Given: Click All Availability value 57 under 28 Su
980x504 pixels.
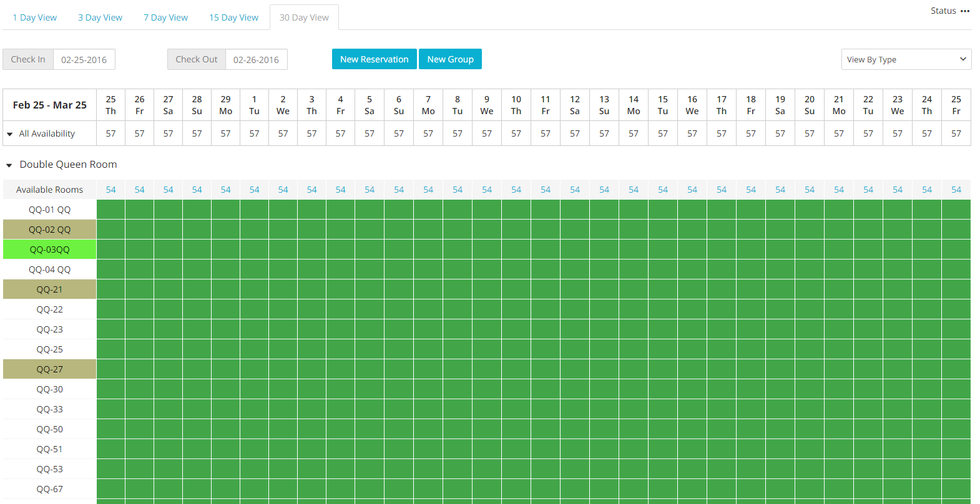Looking at the screenshot, I should click(197, 133).
